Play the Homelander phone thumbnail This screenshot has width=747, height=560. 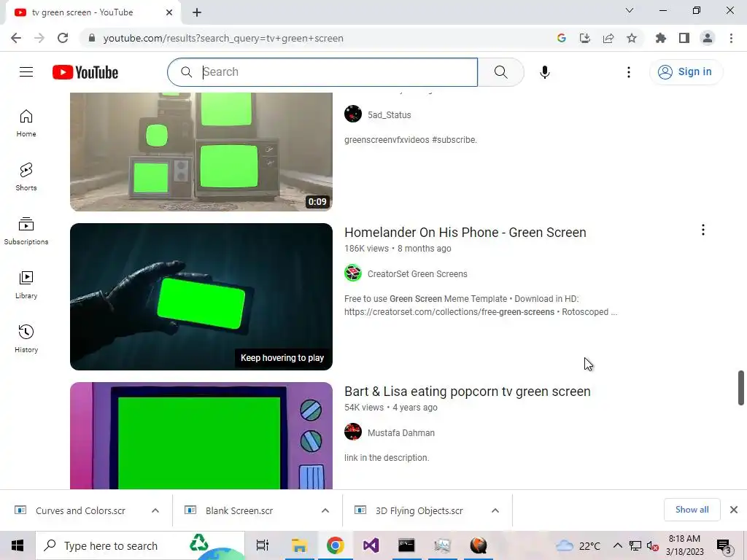(201, 297)
